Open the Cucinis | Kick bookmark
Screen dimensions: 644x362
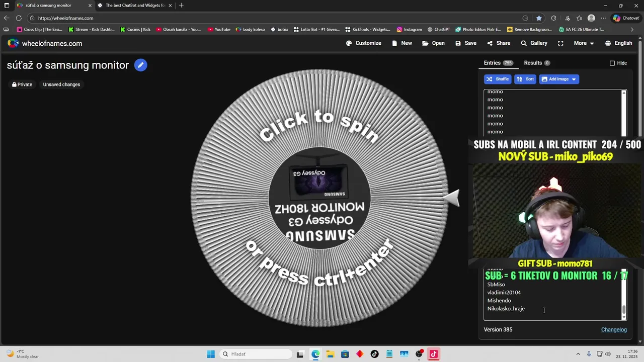[135, 30]
